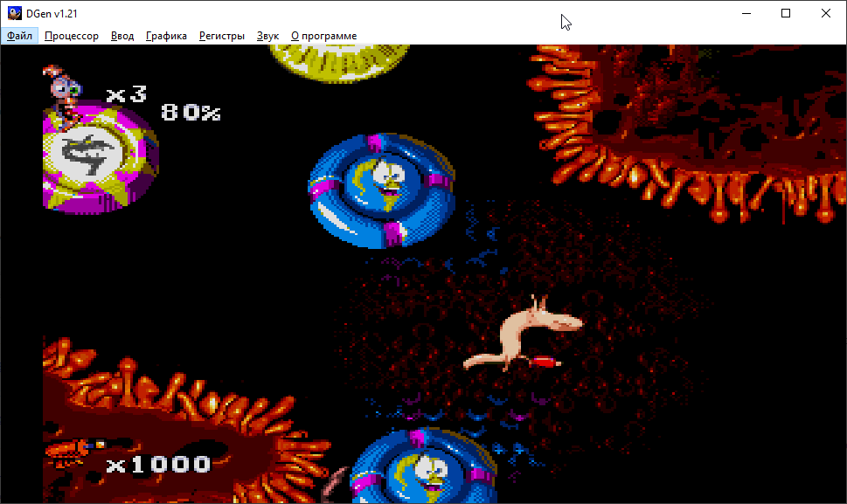
Task: Click the pale salamander Jim sprite
Action: tap(523, 335)
